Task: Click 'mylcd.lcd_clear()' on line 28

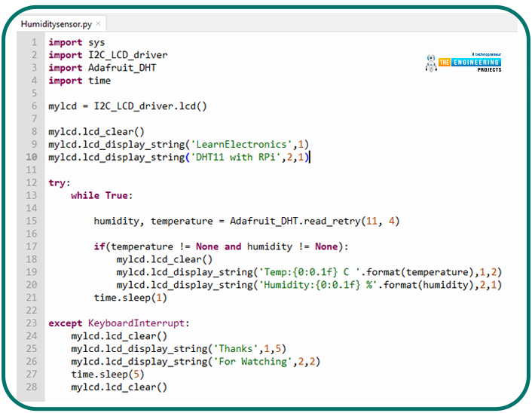Action: 119,387
